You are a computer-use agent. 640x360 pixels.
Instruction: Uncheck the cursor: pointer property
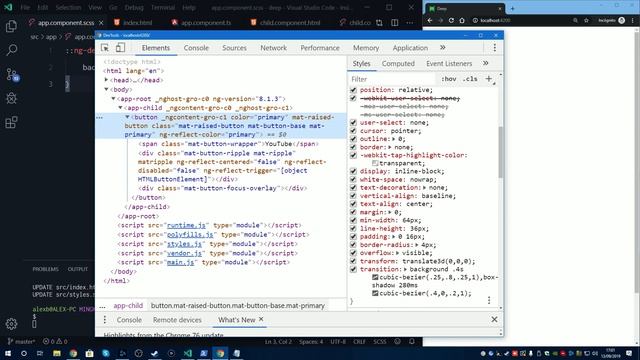(353, 131)
